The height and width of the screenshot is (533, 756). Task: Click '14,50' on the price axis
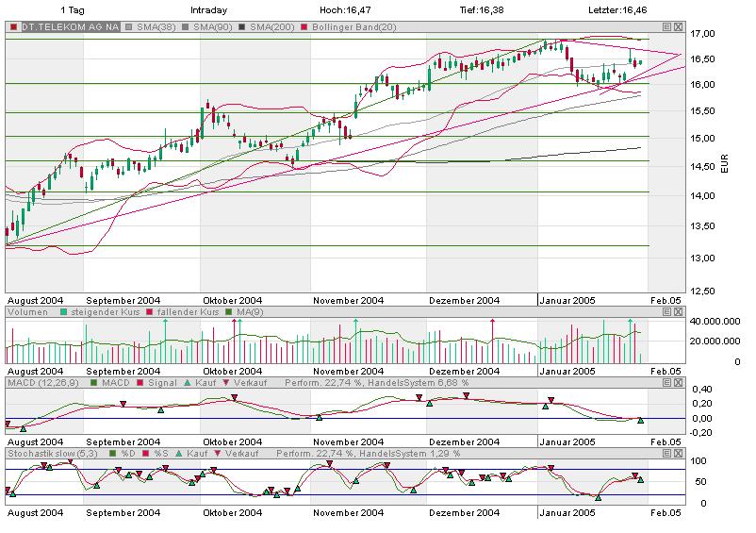(x=702, y=167)
